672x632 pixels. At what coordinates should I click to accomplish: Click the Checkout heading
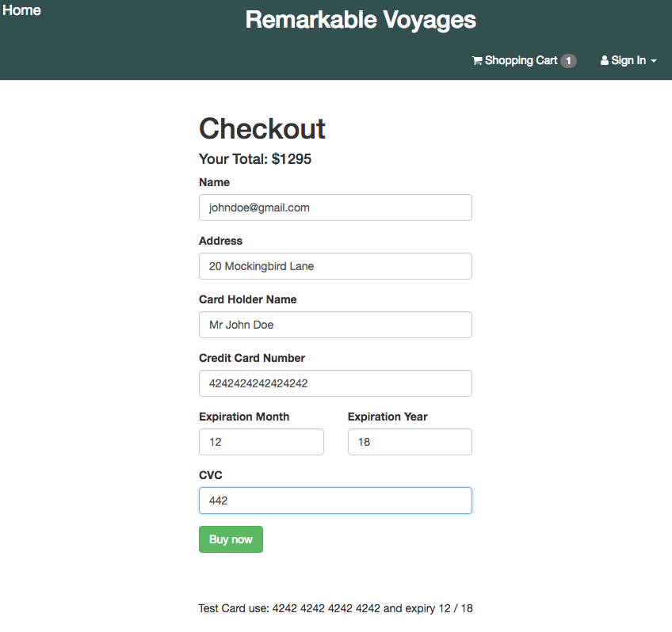262,128
